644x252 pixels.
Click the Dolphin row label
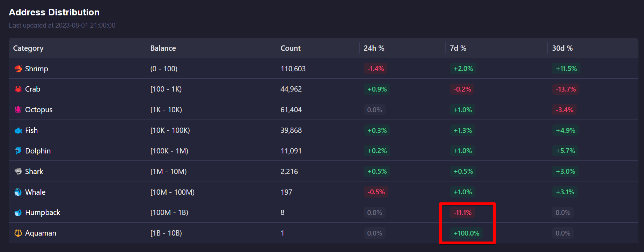(38, 151)
